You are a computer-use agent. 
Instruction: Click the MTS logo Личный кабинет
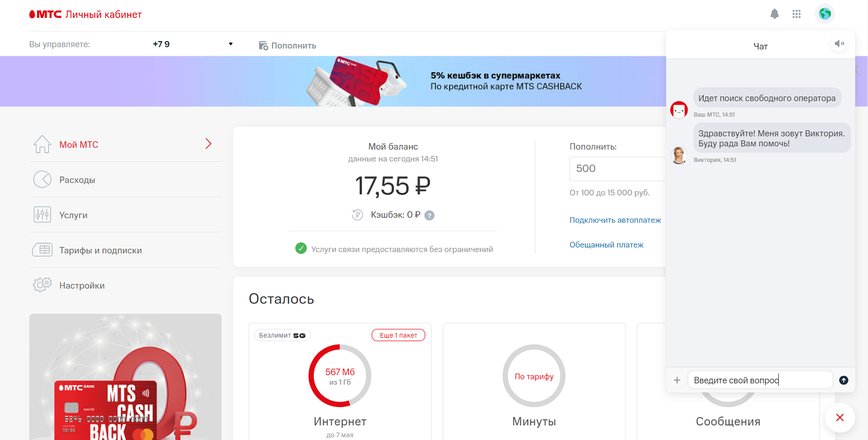(86, 14)
